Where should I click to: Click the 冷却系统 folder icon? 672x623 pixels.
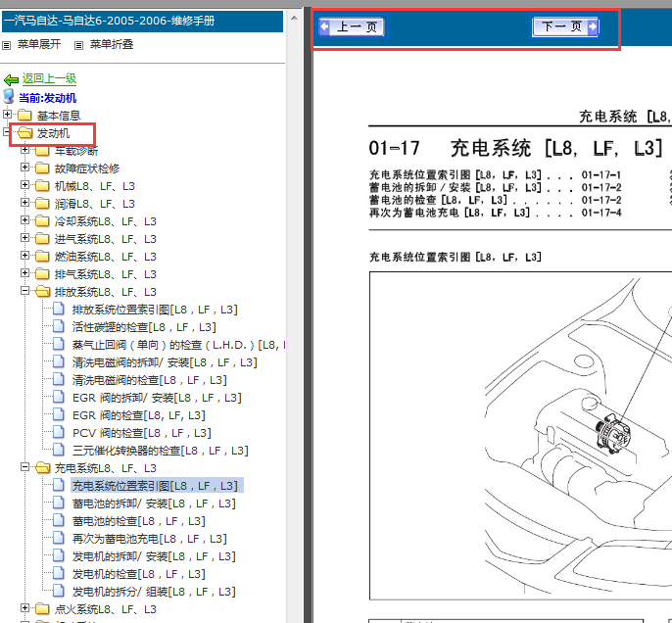click(42, 220)
